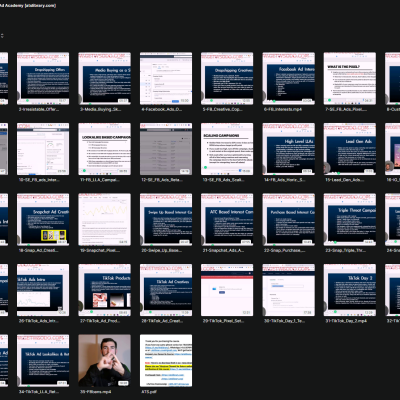Select the file name '4-Facebook_Ads_D...'
This screenshot has height=400, width=400.
point(162,109)
